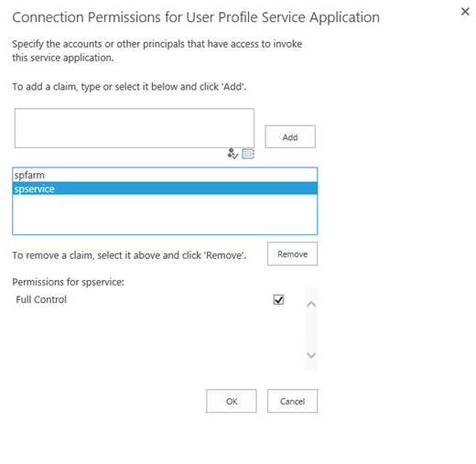Toggle the Full Control checkbox

tap(278, 299)
